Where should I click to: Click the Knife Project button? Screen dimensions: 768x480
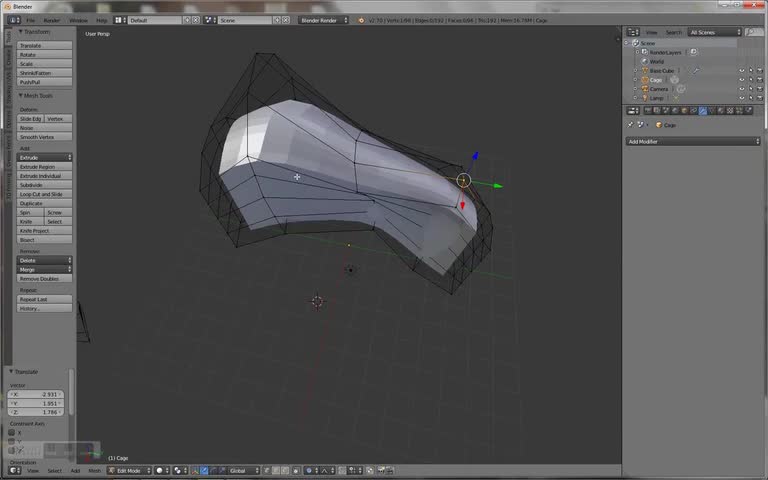pyautogui.click(x=45, y=230)
